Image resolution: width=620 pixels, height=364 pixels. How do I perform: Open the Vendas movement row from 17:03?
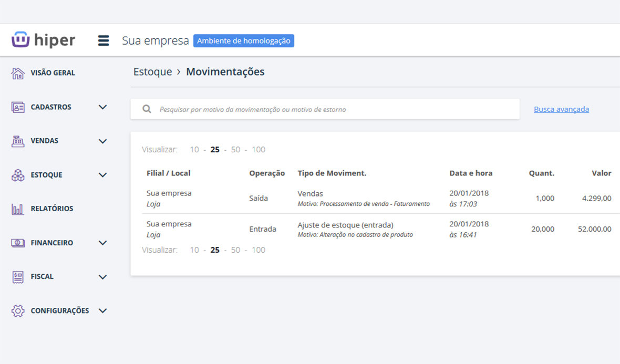[x=363, y=199]
